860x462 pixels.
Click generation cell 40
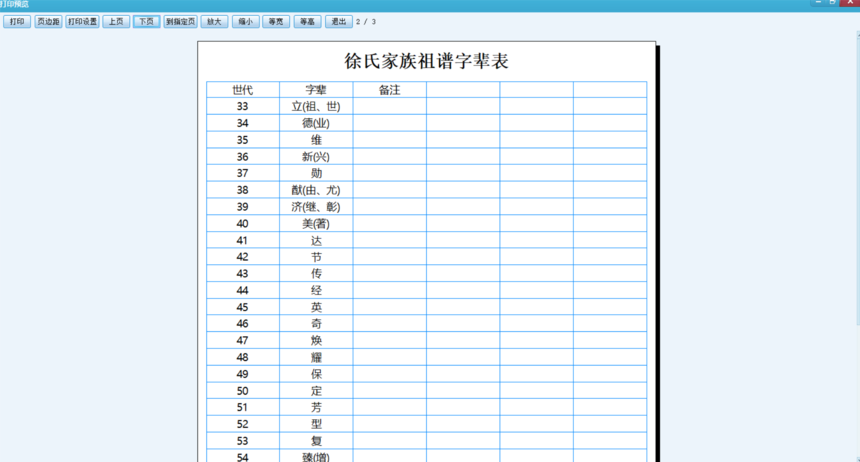coord(242,224)
